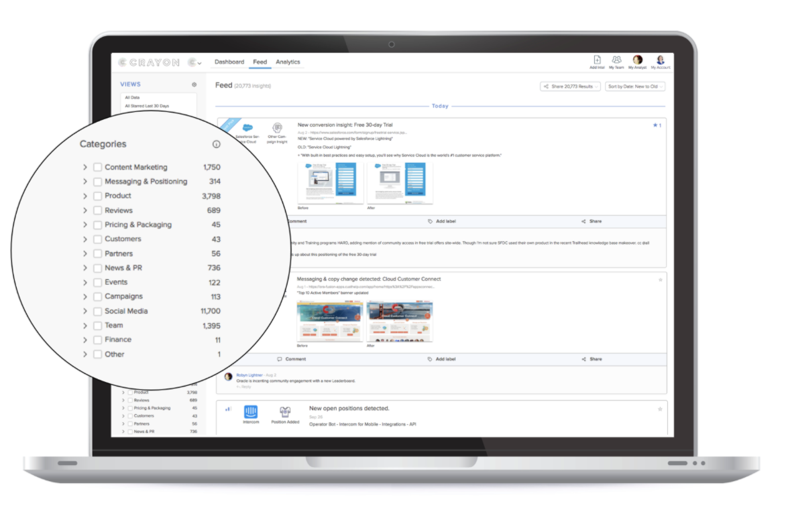
Task: Select the All Data view
Action: (x=133, y=98)
